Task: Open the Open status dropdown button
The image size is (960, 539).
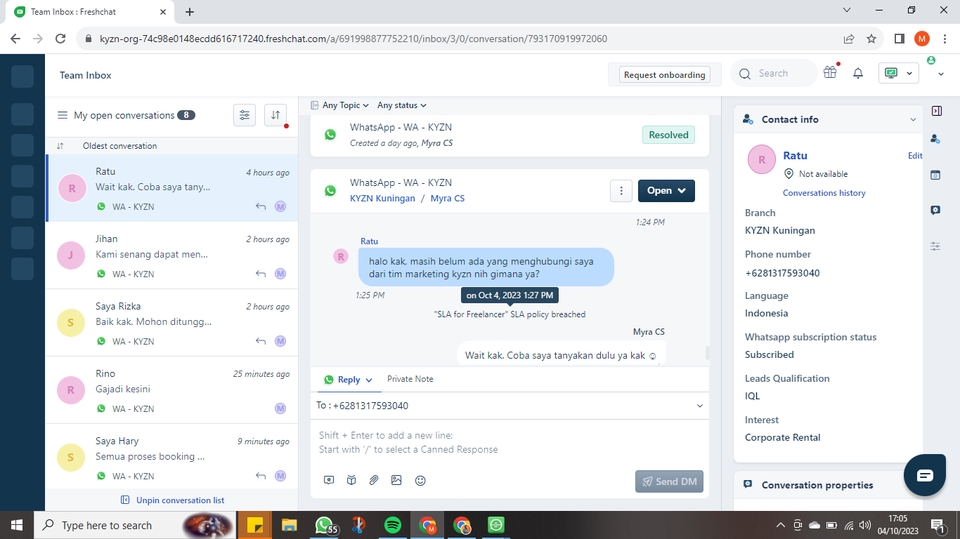Action: pos(666,190)
